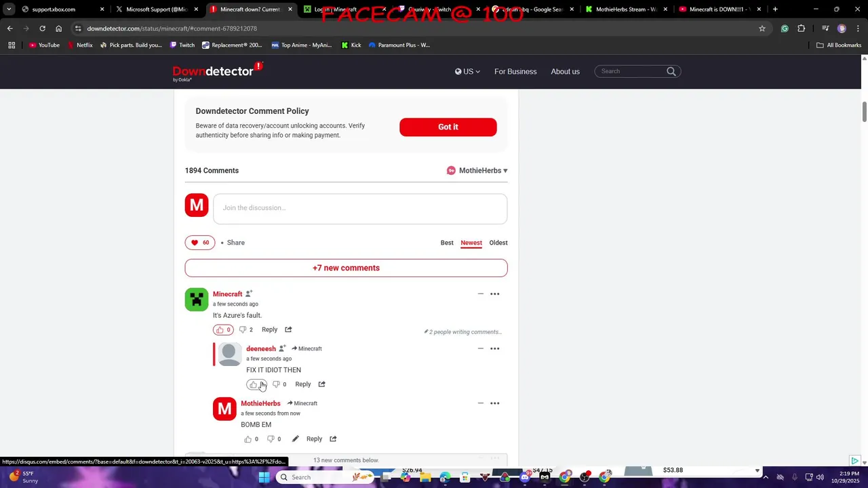Open the deeneesh username profile link
Screen dimensions: 868x488
261,348
